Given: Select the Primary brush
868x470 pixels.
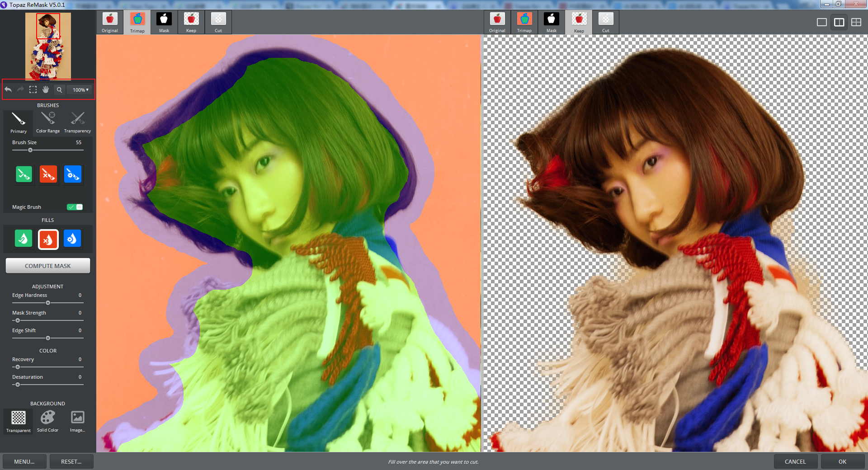Looking at the screenshot, I should point(19,122).
